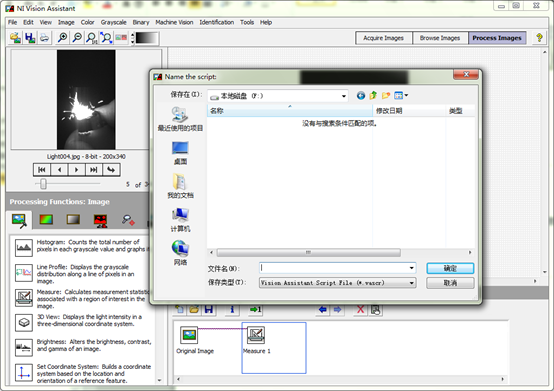Click the image index slider handle
Screen dimensions: 554x391
click(x=43, y=184)
